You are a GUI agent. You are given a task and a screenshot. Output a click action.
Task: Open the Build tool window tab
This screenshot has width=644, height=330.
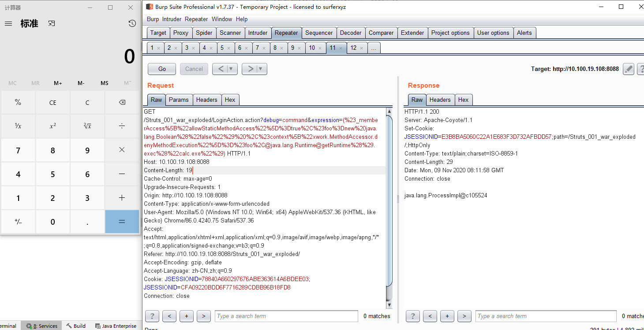76,326
